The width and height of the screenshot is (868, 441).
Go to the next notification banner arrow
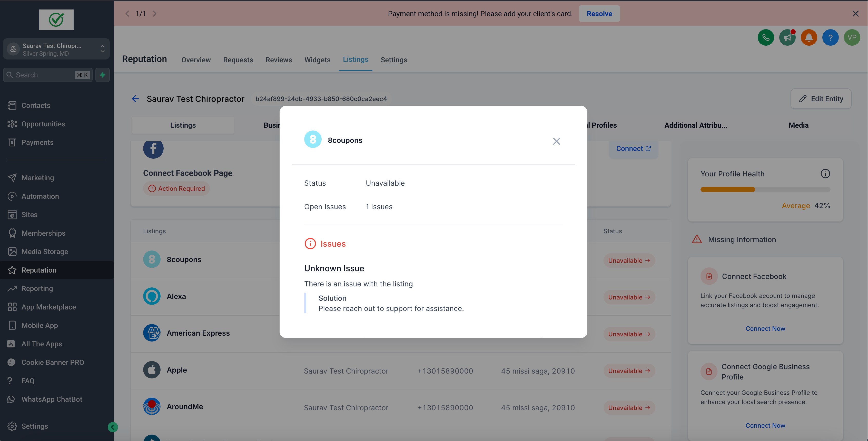155,14
